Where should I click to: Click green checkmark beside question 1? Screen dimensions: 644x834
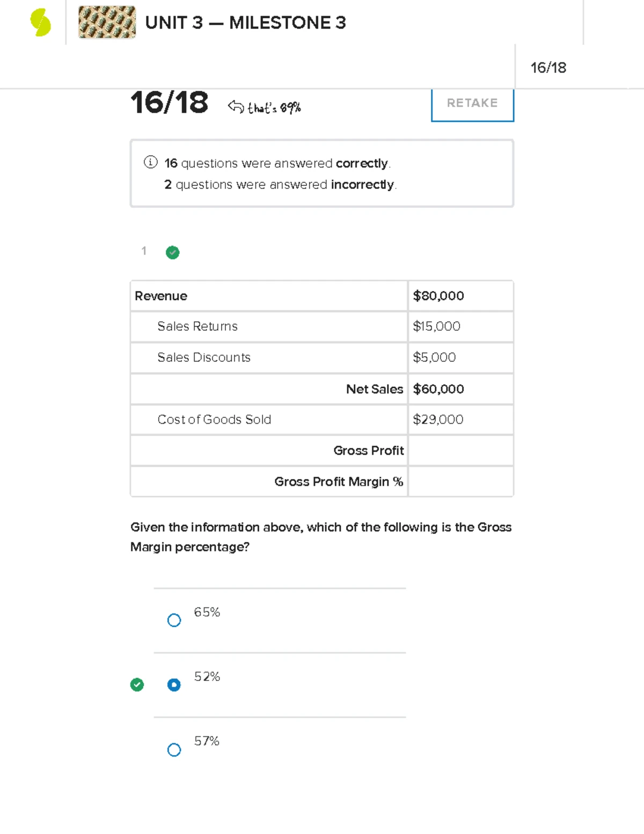point(173,252)
